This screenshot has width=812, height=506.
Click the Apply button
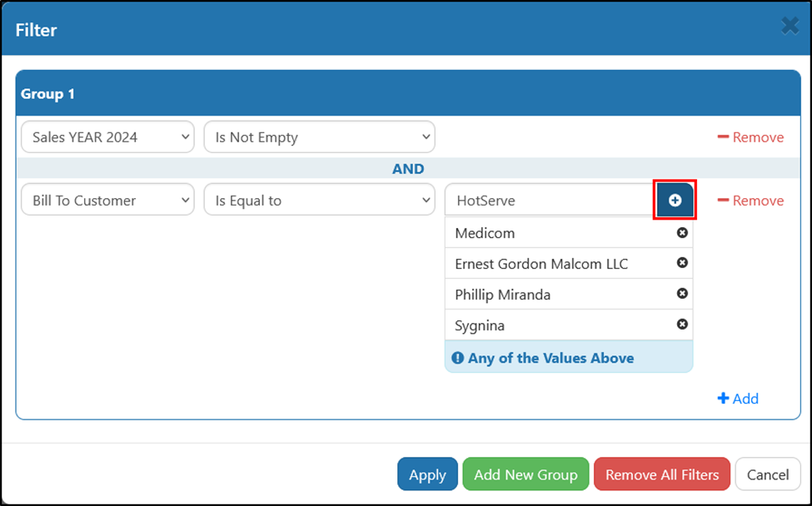click(x=427, y=474)
